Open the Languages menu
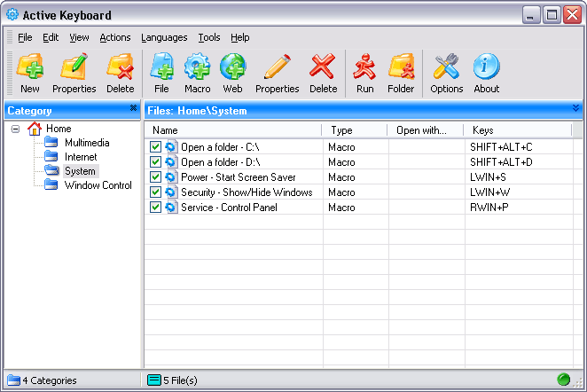The width and height of the screenshot is (587, 392). coord(164,37)
